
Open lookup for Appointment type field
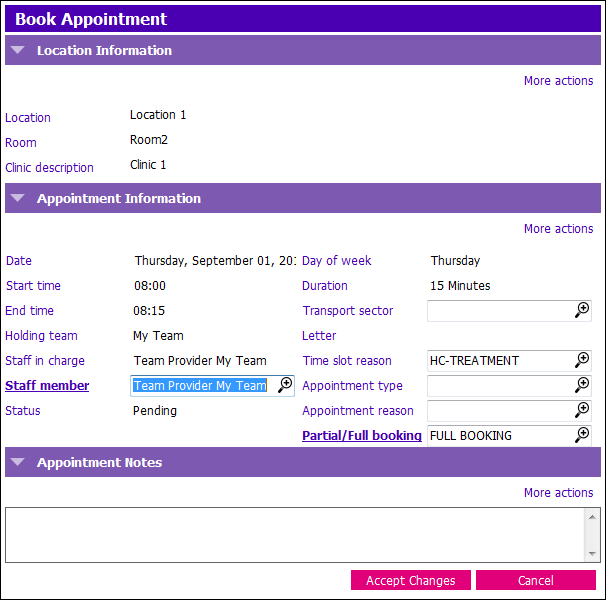coord(582,386)
